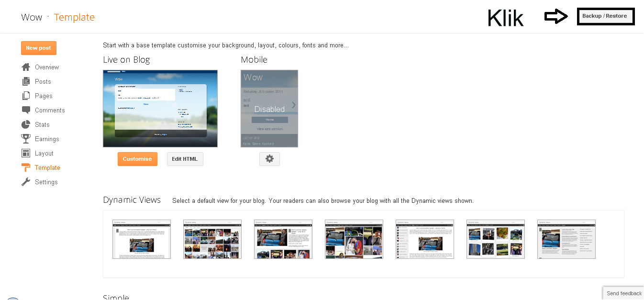
Task: Select the Live on Blog preview thumbnail
Action: pos(160,109)
